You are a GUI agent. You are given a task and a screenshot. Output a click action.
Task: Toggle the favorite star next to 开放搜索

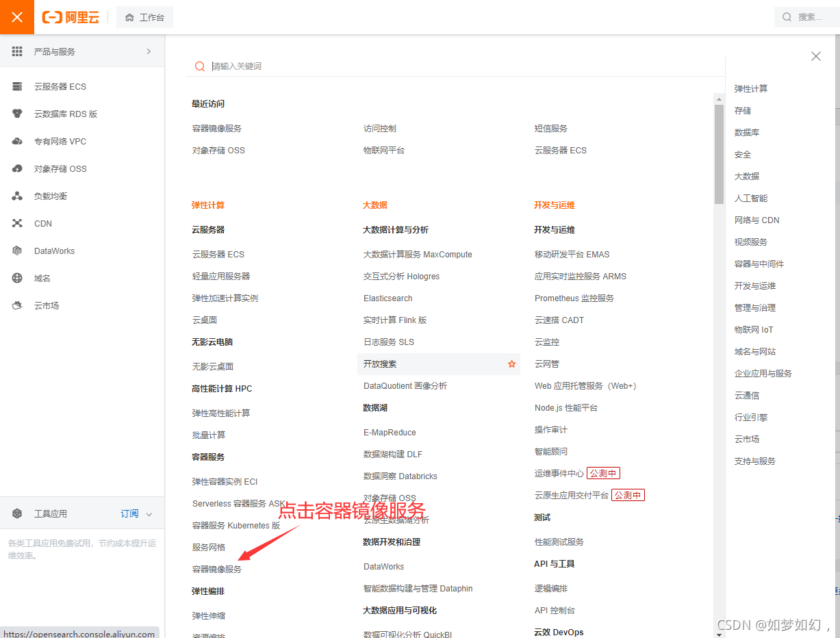click(x=511, y=364)
